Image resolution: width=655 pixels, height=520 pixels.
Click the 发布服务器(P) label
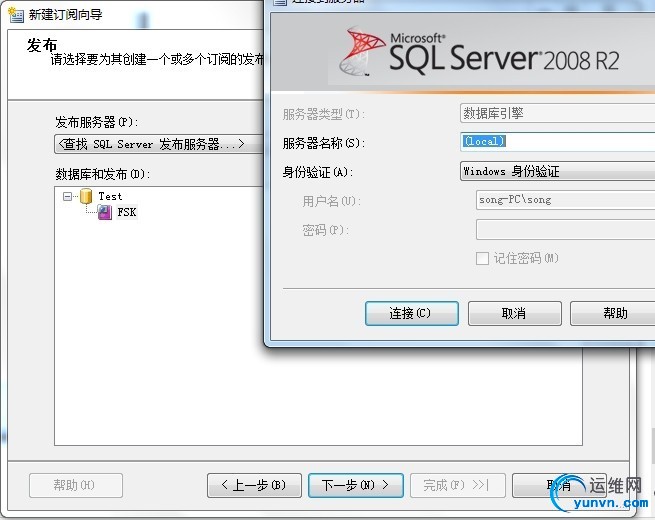coord(96,122)
